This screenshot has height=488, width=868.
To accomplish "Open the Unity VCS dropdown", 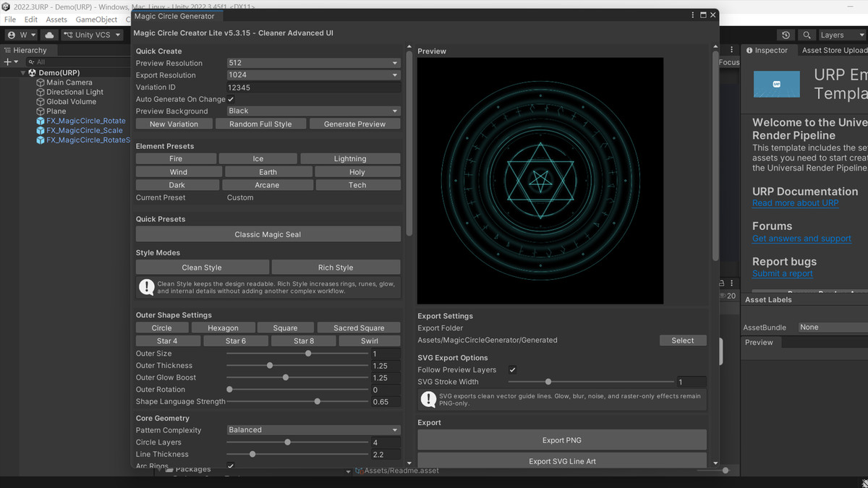I will click(x=93, y=35).
